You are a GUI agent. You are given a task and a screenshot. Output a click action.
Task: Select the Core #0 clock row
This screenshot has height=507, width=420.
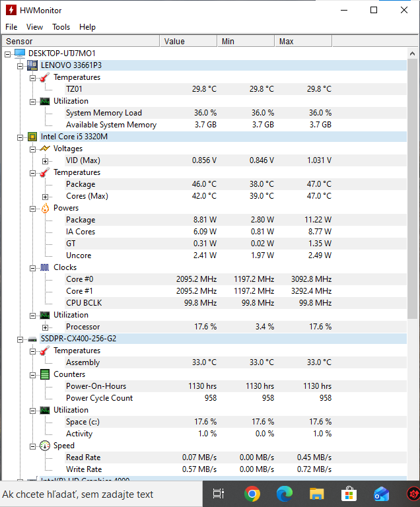pyautogui.click(x=236, y=279)
